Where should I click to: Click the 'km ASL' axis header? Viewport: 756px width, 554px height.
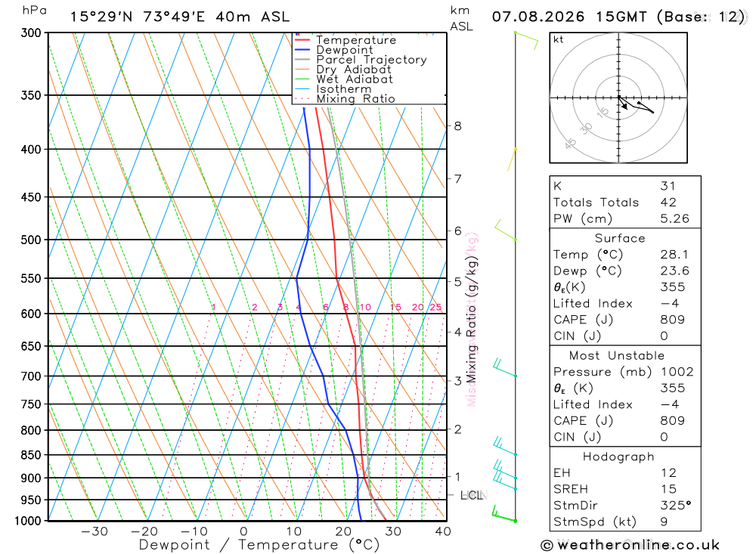click(461, 18)
